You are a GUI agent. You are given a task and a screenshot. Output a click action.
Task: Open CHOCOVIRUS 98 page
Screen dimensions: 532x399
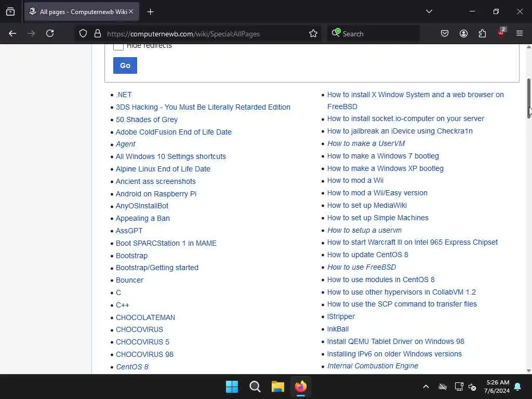tap(144, 354)
